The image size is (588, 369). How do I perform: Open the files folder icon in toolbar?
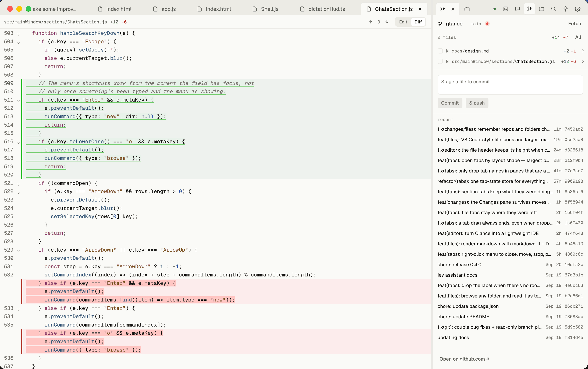tap(541, 9)
